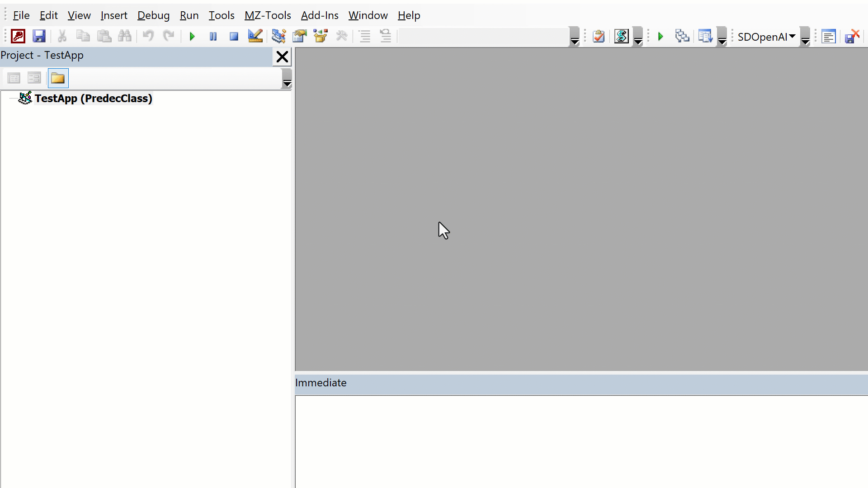The width and height of the screenshot is (868, 488).
Task: Toggle Design Mode ruler-pencil icon
Action: coord(255,36)
